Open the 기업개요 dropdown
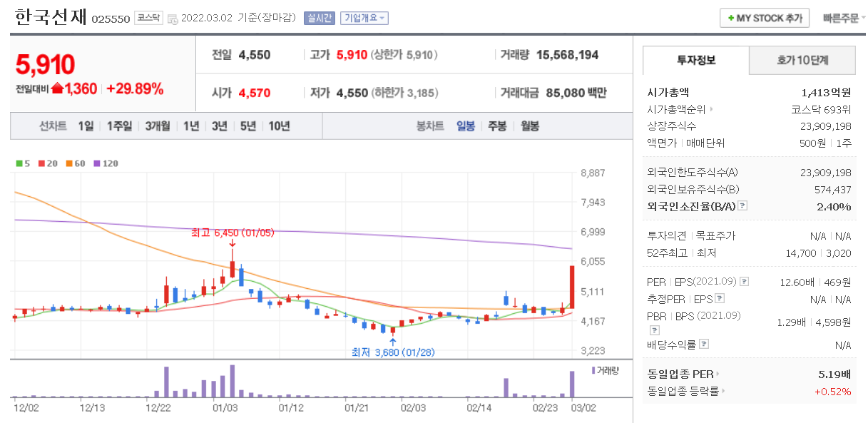 (x=364, y=19)
